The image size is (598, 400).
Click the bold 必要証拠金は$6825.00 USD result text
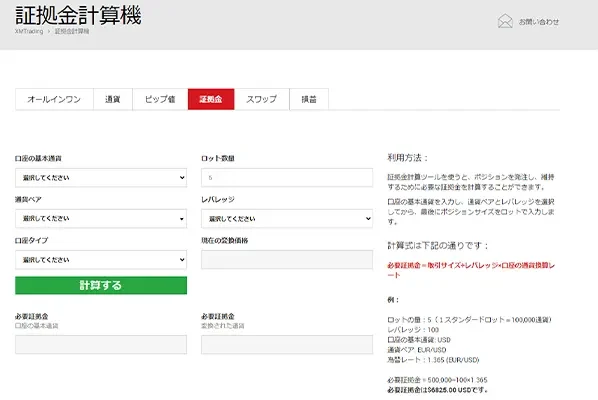[437, 390]
